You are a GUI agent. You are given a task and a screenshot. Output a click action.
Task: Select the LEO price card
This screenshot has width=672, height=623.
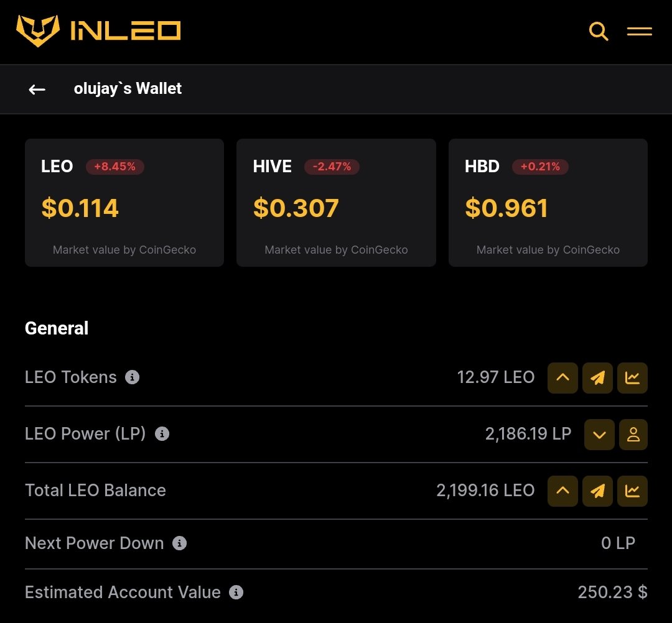click(x=124, y=203)
